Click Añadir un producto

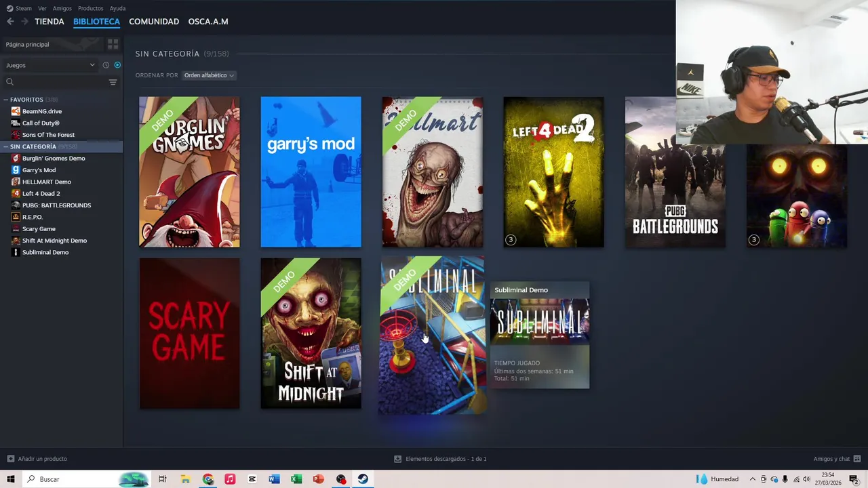coord(37,459)
